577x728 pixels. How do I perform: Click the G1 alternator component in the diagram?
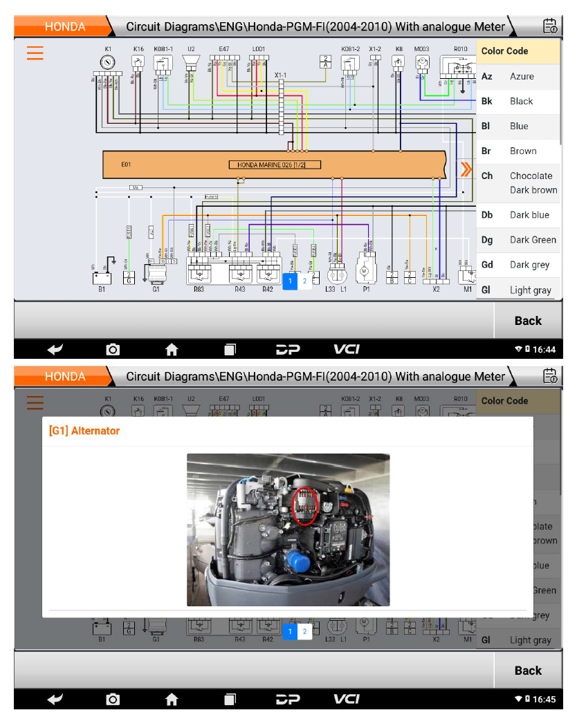[x=156, y=274]
